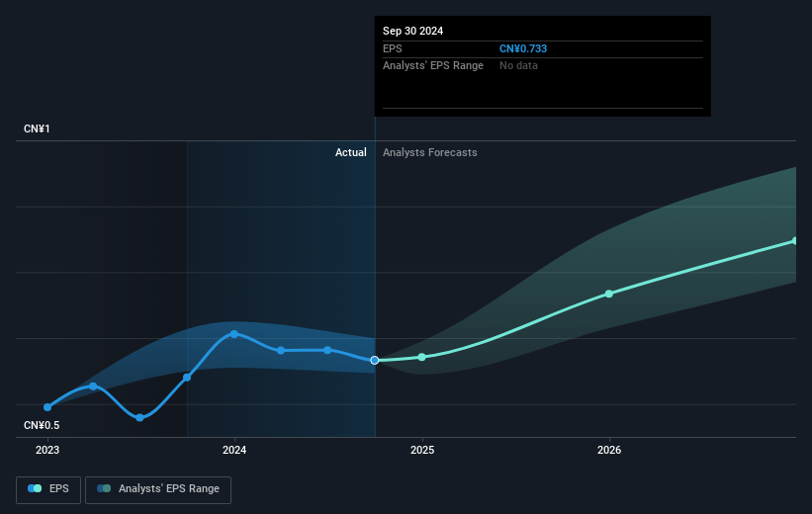Click the EPS data point just after 2024
The height and width of the screenshot is (514, 812).
pos(281,351)
